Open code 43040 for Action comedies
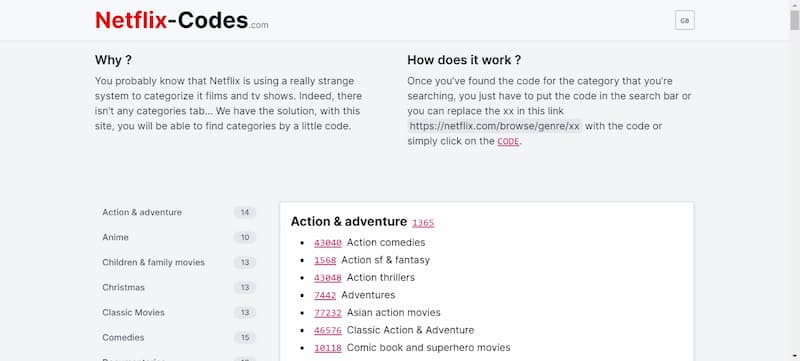800x361 pixels. [x=328, y=243]
